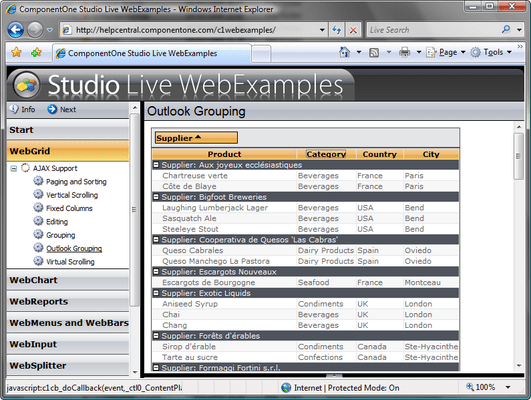Click the gear icon beside Virtual Scrolling
The height and width of the screenshot is (400, 531).
pos(38,261)
